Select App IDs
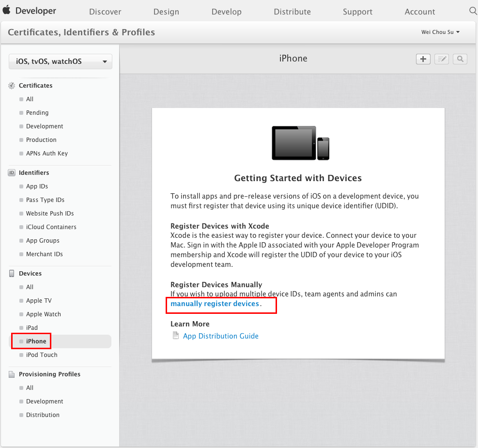 pyautogui.click(x=37, y=186)
